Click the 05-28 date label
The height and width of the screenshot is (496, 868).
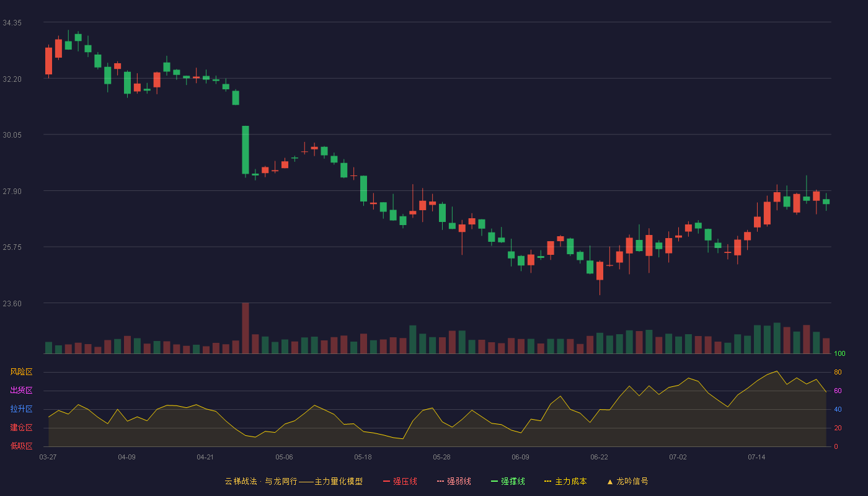pyautogui.click(x=441, y=457)
